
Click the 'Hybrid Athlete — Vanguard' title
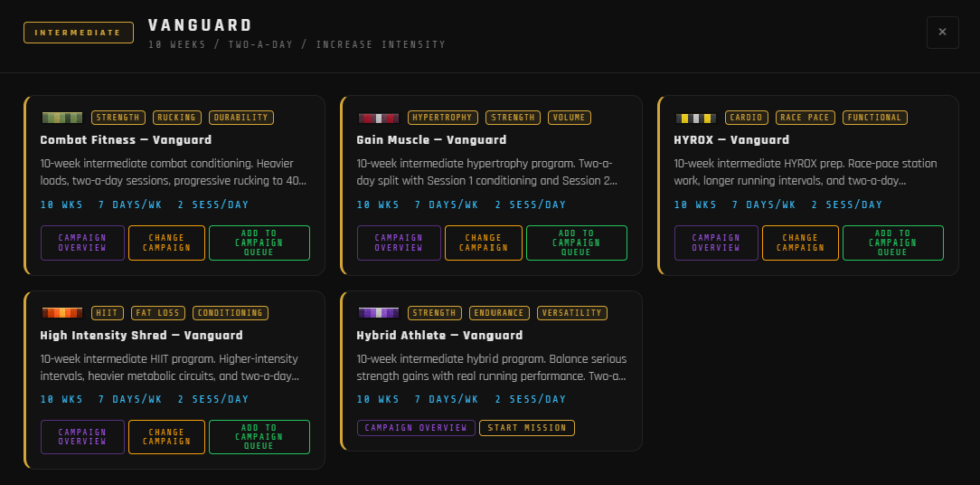coord(440,336)
